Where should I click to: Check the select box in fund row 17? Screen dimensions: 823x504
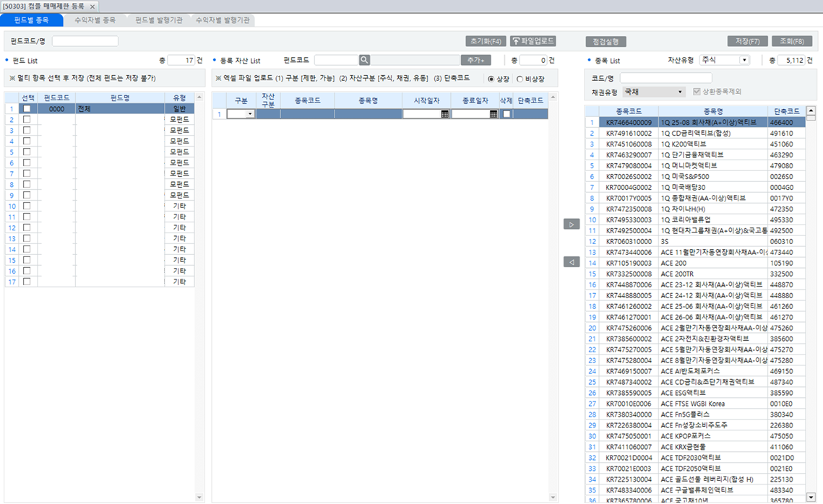point(27,282)
